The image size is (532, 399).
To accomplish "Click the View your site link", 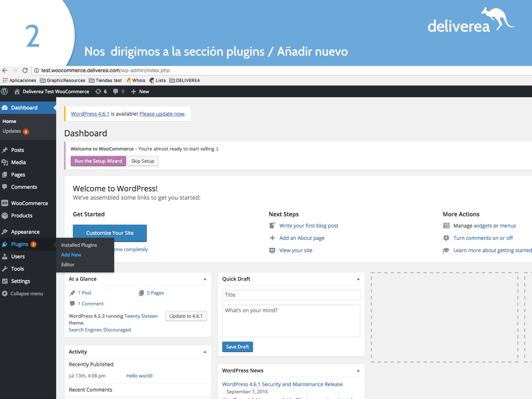I will (x=296, y=250).
